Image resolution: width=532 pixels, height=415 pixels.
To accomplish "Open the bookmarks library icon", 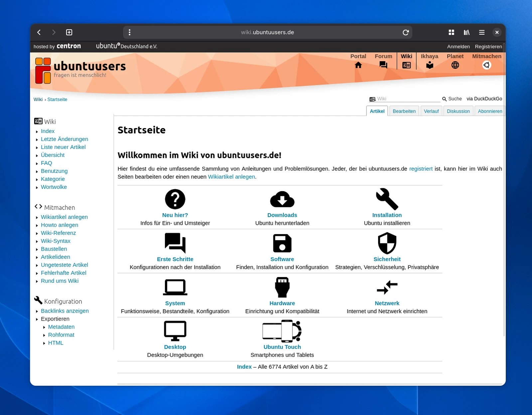I will click(466, 32).
